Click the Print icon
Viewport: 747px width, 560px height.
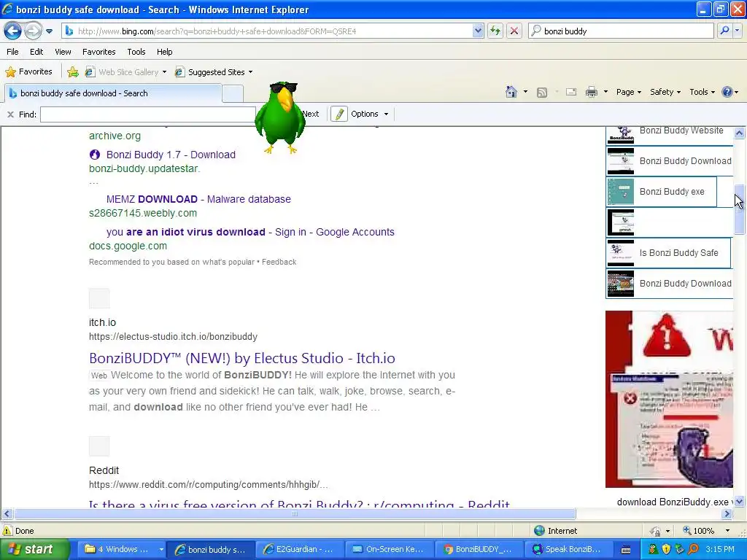point(591,92)
